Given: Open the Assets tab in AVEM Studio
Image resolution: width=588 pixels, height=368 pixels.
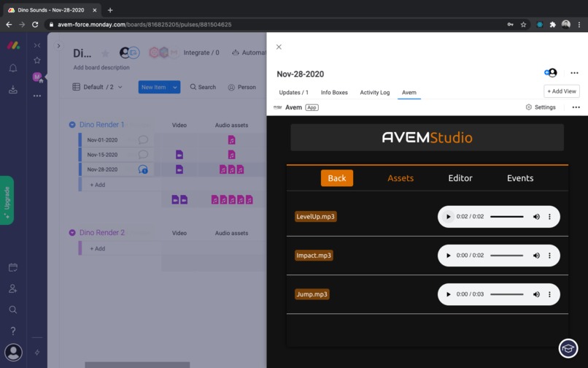Looking at the screenshot, I should pos(401,178).
